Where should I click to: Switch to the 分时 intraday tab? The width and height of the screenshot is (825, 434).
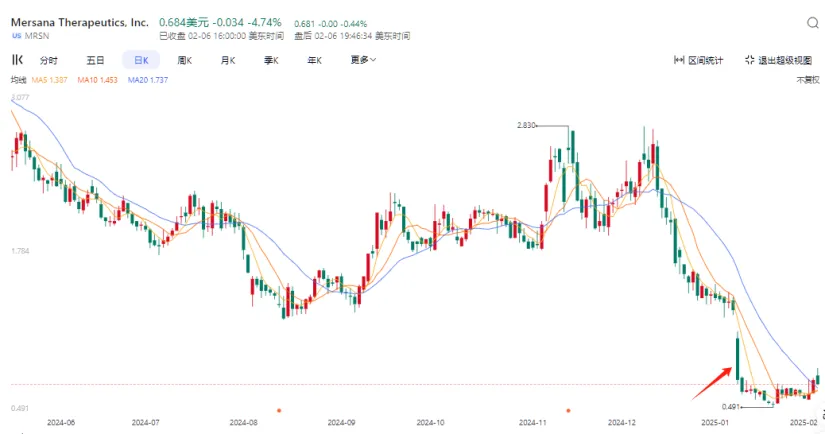point(48,60)
